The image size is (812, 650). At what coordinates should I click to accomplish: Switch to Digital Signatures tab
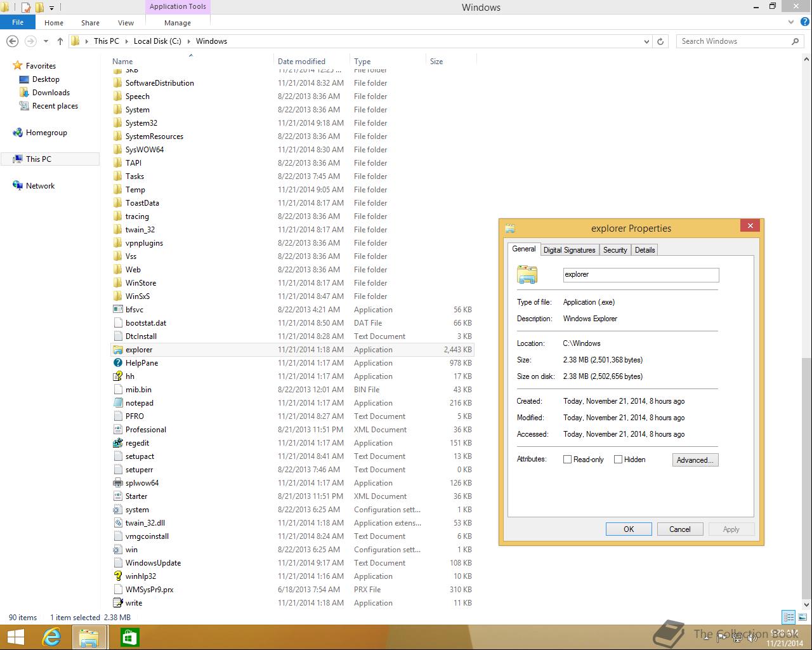(x=570, y=250)
